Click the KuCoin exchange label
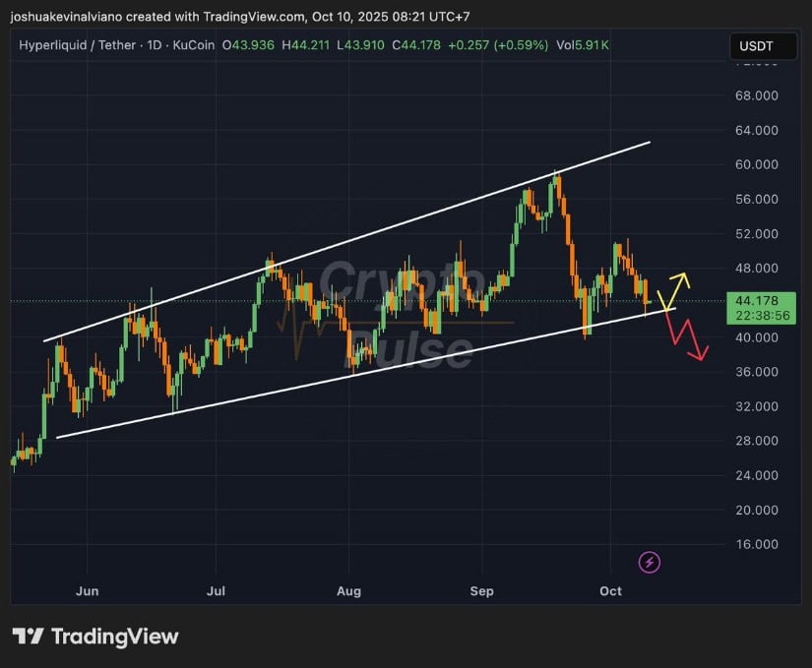Screen dimensions: 812x668 pyautogui.click(x=194, y=45)
